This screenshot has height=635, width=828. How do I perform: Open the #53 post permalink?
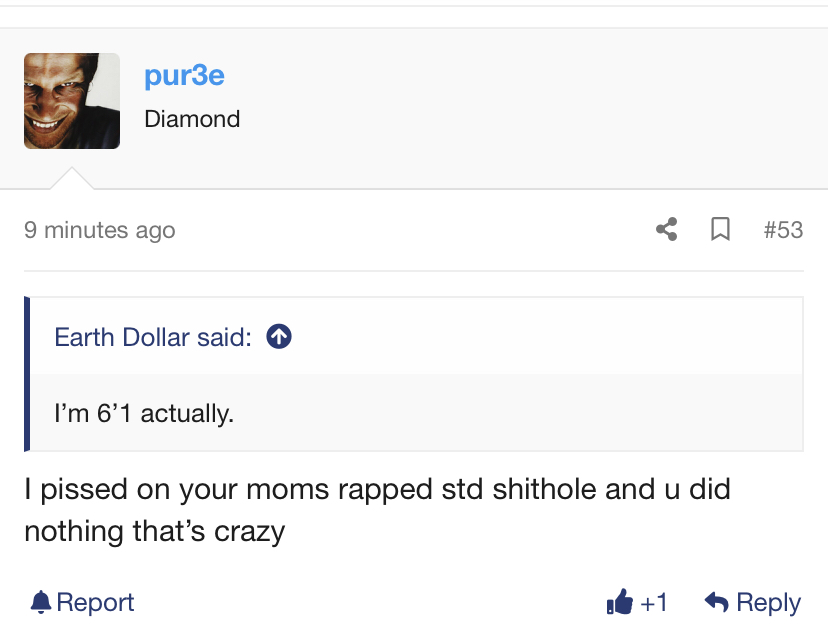tap(783, 230)
